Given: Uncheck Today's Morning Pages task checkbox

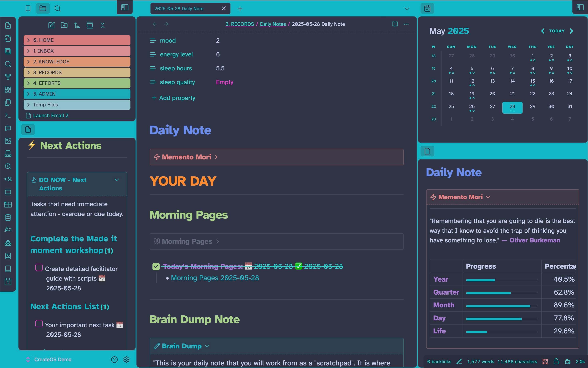Looking at the screenshot, I should tap(156, 267).
